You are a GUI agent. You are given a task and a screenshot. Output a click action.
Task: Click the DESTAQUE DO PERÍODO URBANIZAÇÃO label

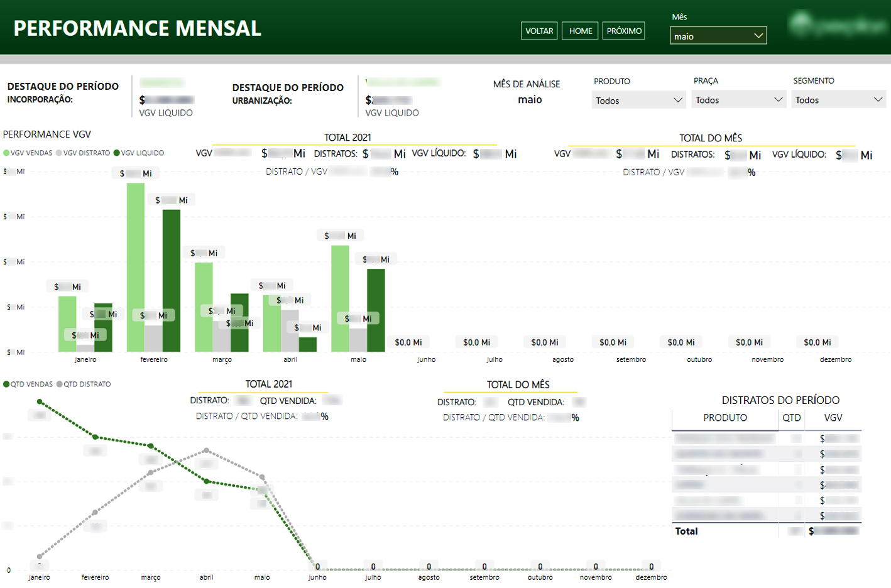click(288, 94)
